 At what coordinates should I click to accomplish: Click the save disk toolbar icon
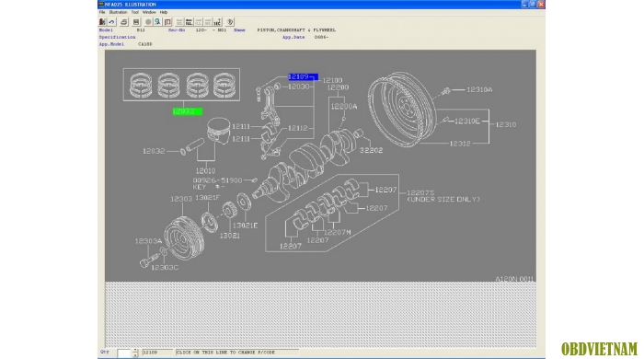click(x=136, y=22)
